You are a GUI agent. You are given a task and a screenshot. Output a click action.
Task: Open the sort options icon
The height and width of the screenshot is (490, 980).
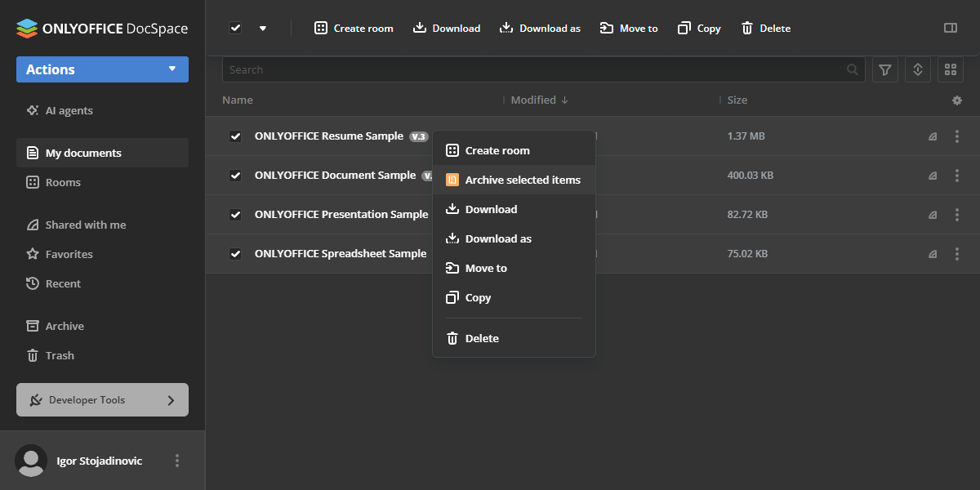pos(918,69)
